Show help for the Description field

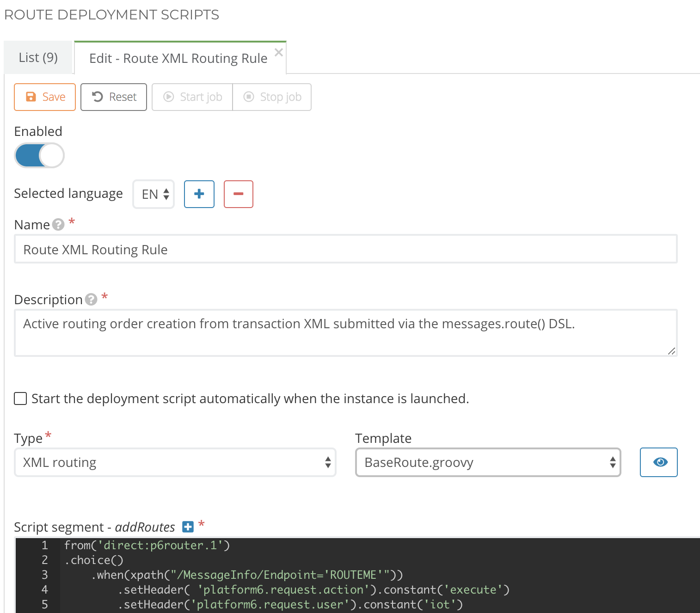[x=91, y=300]
